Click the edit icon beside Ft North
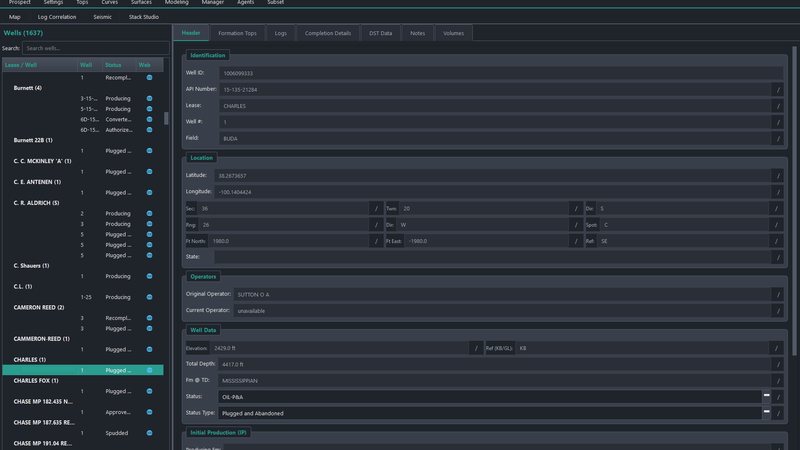 376,241
